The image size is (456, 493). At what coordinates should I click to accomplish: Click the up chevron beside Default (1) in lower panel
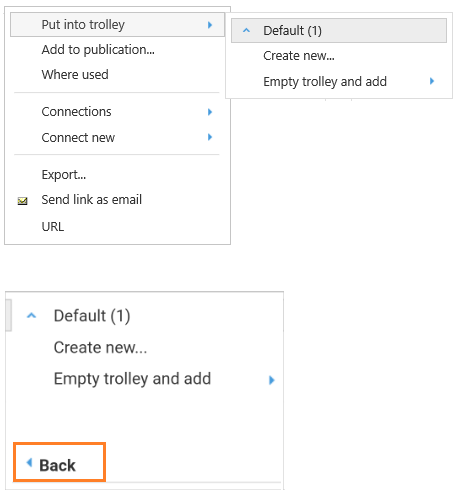(31, 315)
